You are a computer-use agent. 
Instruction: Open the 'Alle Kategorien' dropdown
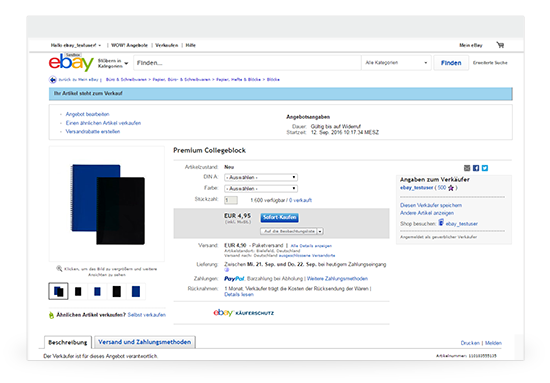click(x=396, y=63)
